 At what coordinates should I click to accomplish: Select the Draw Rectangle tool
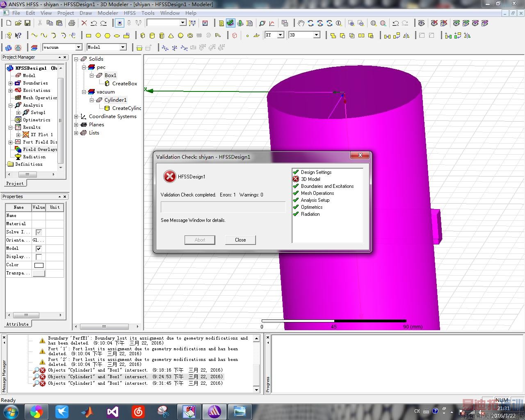click(x=88, y=36)
